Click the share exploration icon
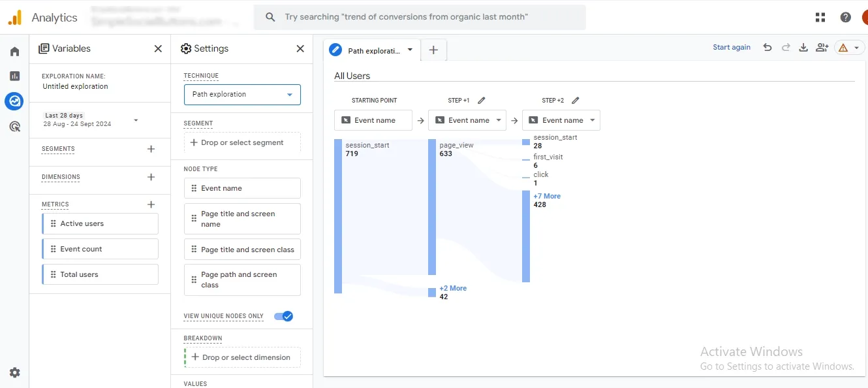This screenshot has width=868, height=388. (x=822, y=48)
